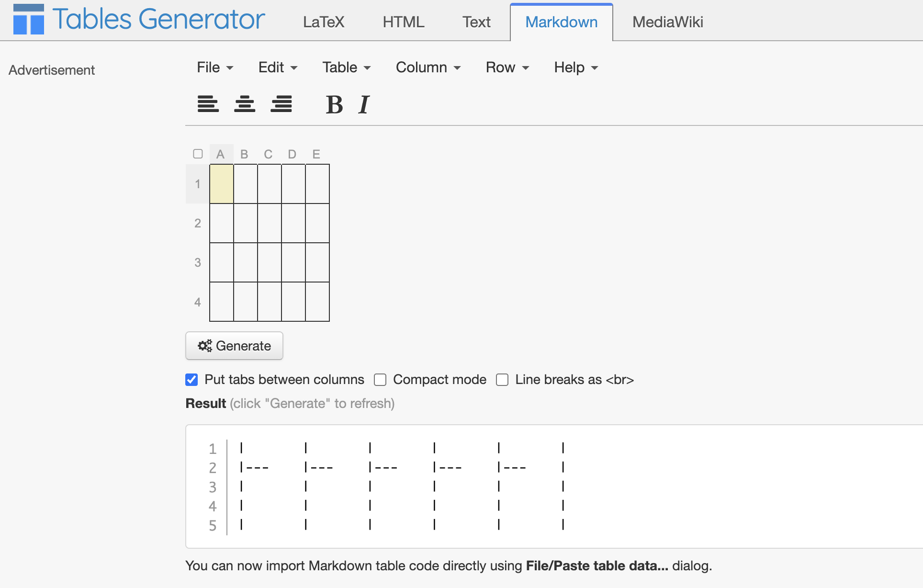Switch to the HTML tab
Image resolution: width=923 pixels, height=588 pixels.
pyautogui.click(x=404, y=22)
